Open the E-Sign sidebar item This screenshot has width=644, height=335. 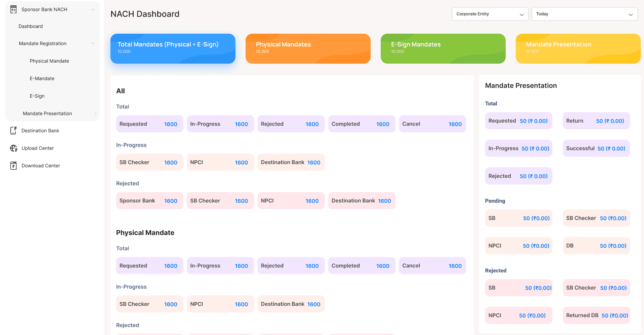[x=37, y=96]
